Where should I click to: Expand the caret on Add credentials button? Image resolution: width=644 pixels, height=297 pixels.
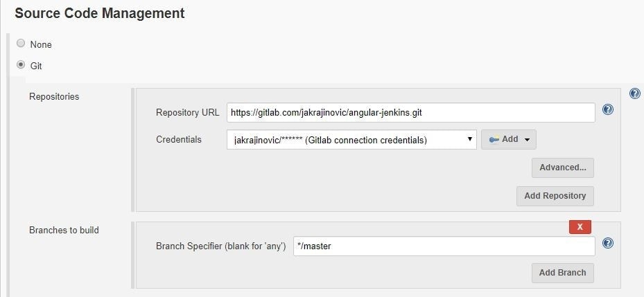(527, 140)
